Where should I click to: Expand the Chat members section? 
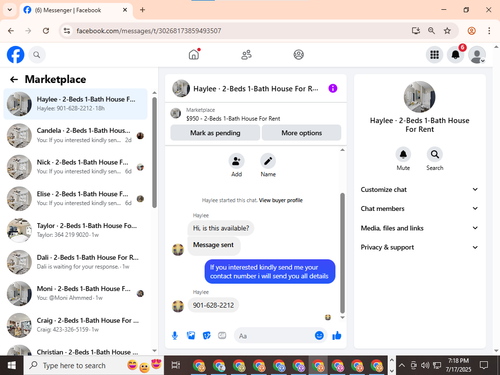[419, 209]
